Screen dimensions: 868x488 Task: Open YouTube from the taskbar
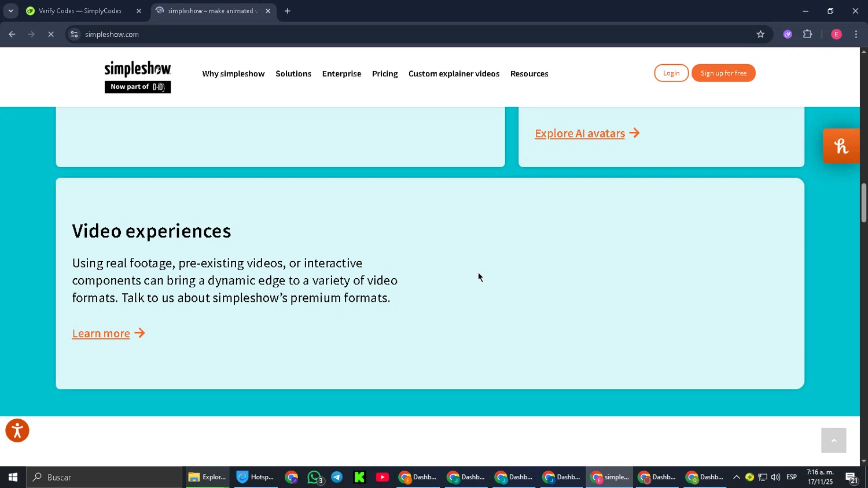tap(382, 477)
